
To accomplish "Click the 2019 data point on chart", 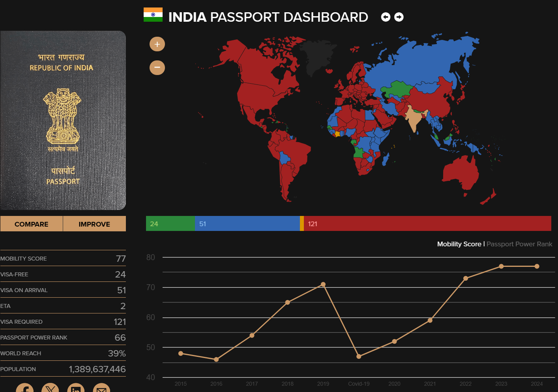I will tap(323, 284).
